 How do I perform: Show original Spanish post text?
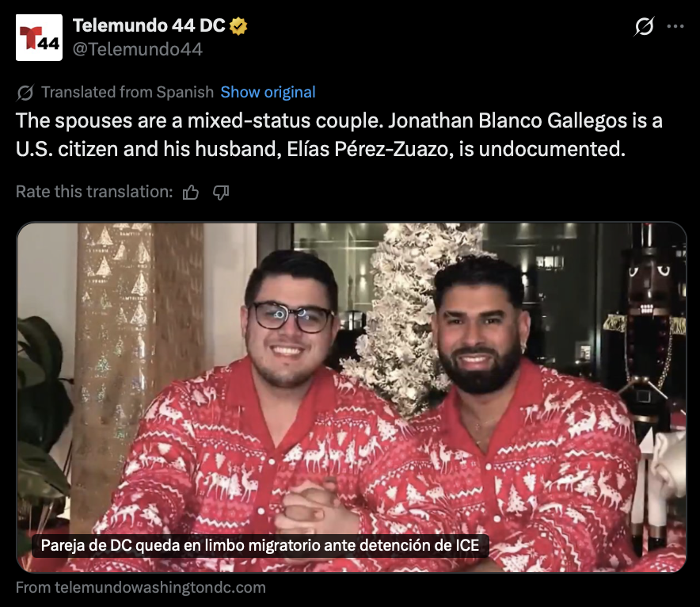[x=268, y=92]
